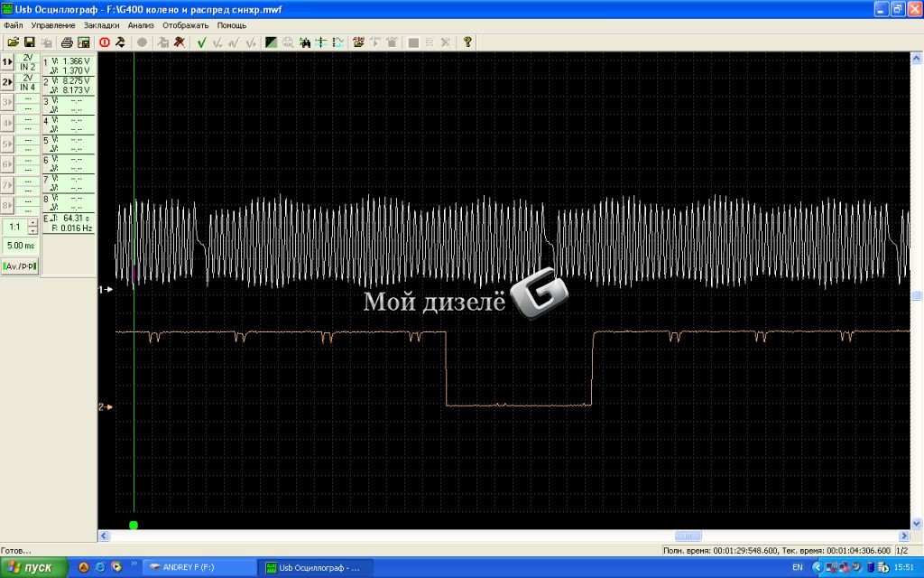Print the waveform using the printer icon
The width and height of the screenshot is (924, 578).
click(x=67, y=42)
